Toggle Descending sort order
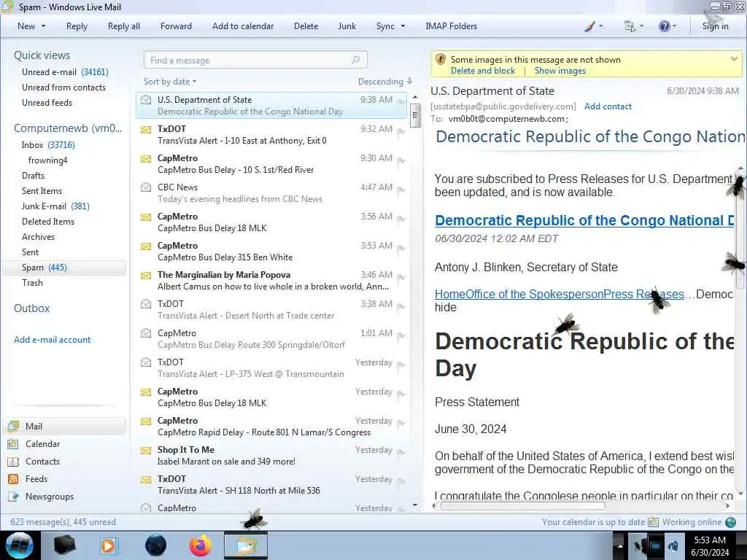 click(x=380, y=82)
